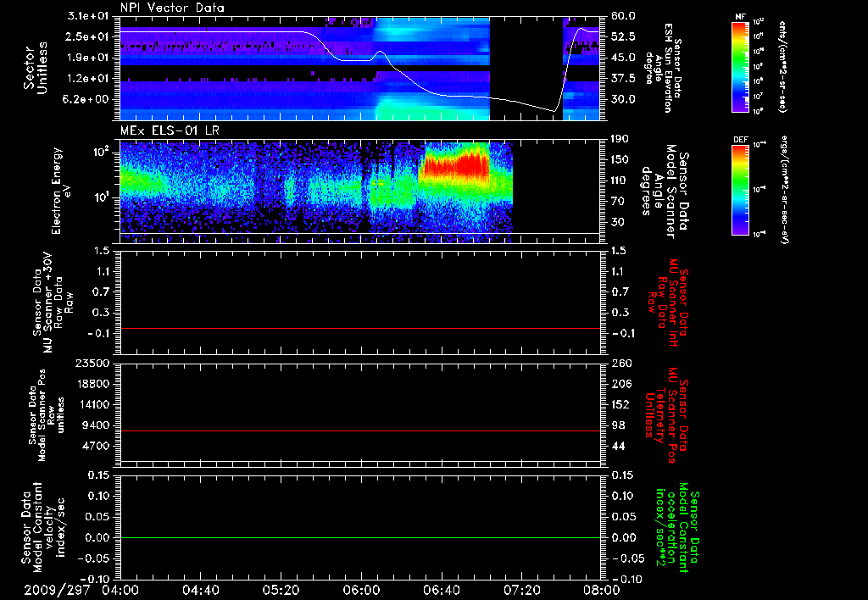Click the red line in MU Scanner +30V panel
The width and height of the screenshot is (868, 600).
pos(359,328)
